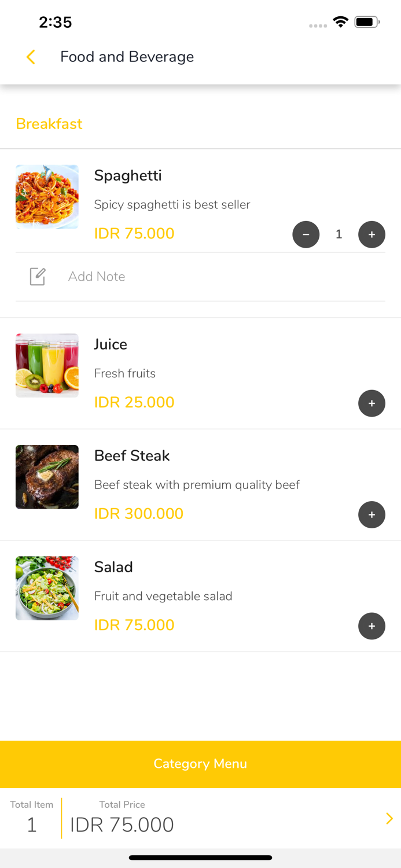Viewport: 401px width, 868px height.
Task: Tap the back arrow icon
Action: coord(31,57)
